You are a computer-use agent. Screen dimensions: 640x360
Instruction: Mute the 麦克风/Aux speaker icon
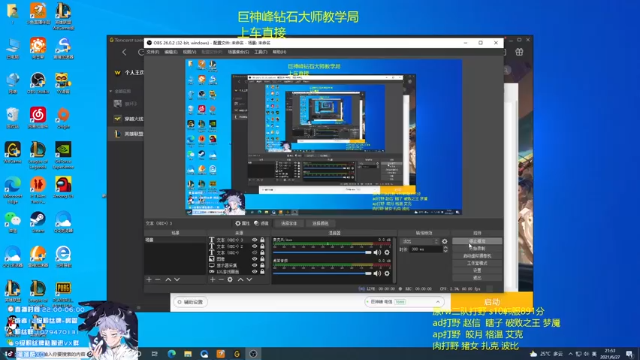[377, 253]
